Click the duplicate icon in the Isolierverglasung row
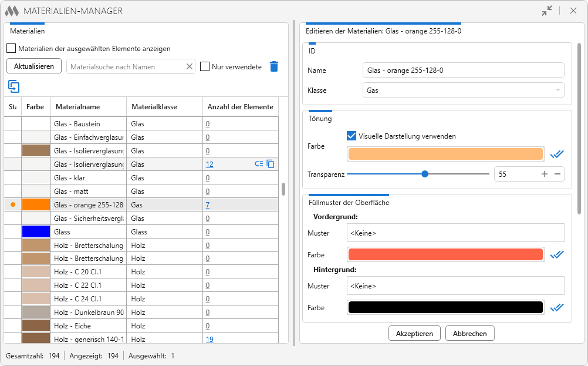 (x=271, y=164)
